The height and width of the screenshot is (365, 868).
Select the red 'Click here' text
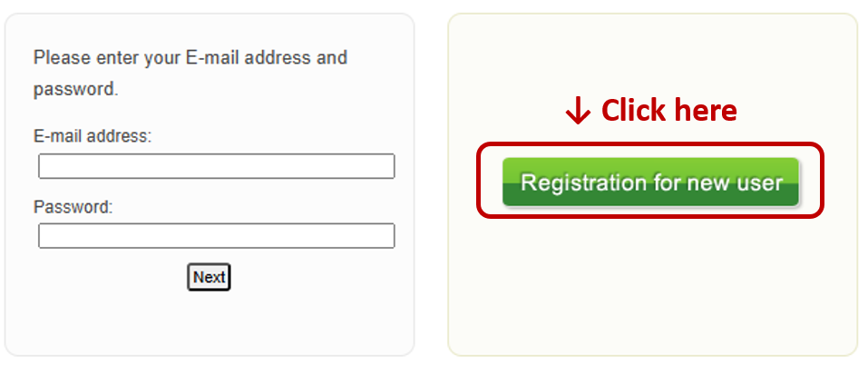point(668,111)
